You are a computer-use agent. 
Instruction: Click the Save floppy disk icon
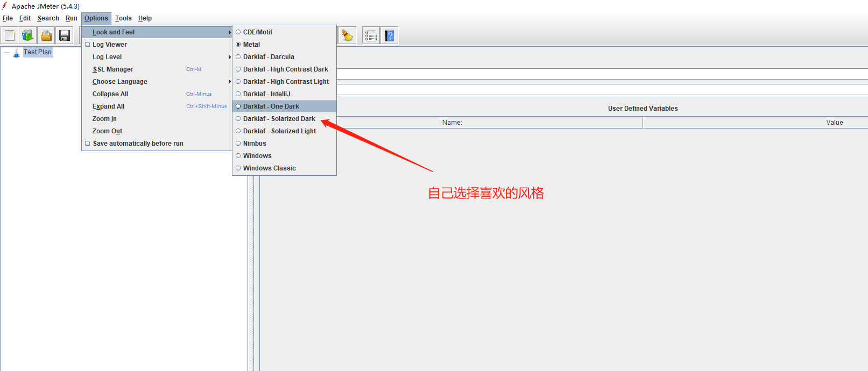tap(65, 35)
